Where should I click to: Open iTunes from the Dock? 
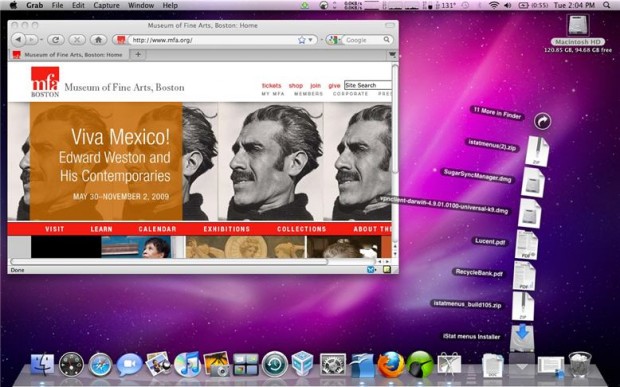coord(187,364)
